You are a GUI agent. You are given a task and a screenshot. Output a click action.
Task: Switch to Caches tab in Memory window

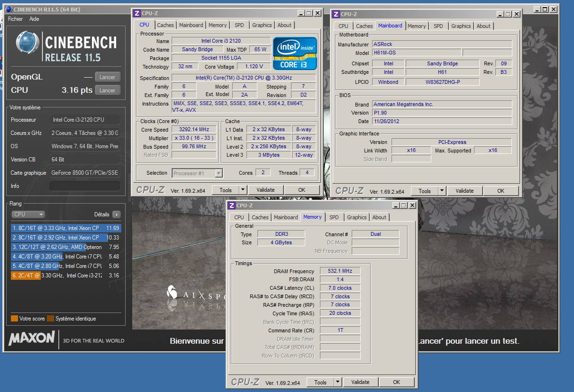(x=260, y=217)
